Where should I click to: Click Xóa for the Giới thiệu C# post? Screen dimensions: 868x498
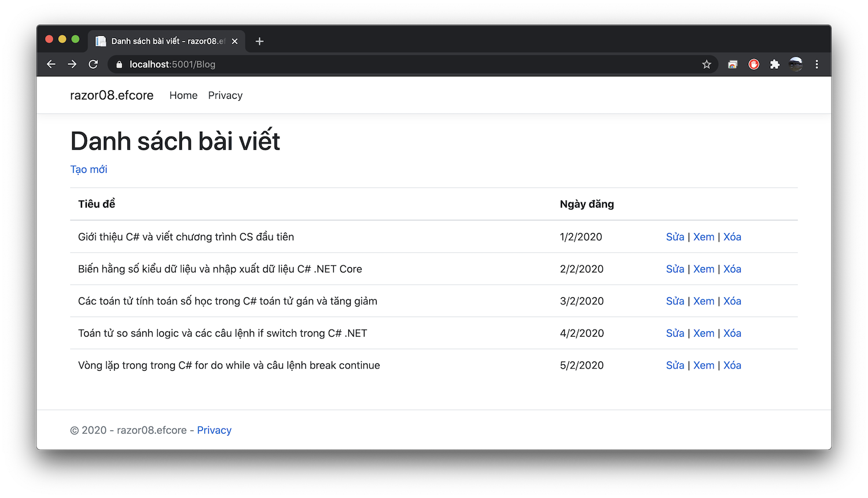732,237
